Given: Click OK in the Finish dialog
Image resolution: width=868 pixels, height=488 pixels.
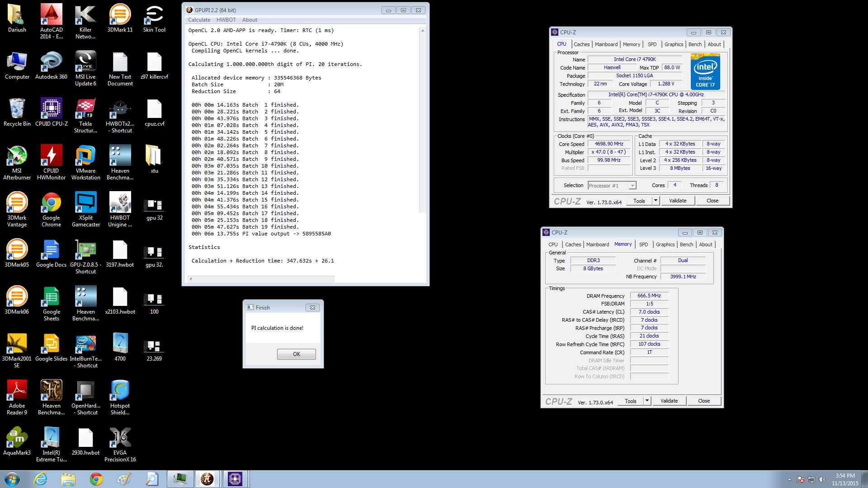Looking at the screenshot, I should point(297,354).
